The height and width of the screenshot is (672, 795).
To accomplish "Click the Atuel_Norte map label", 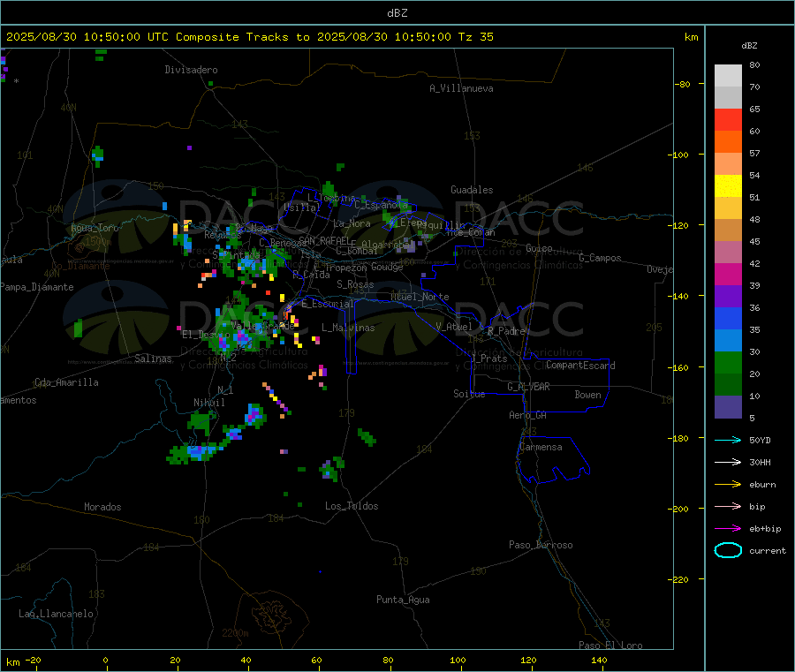I will (x=420, y=297).
